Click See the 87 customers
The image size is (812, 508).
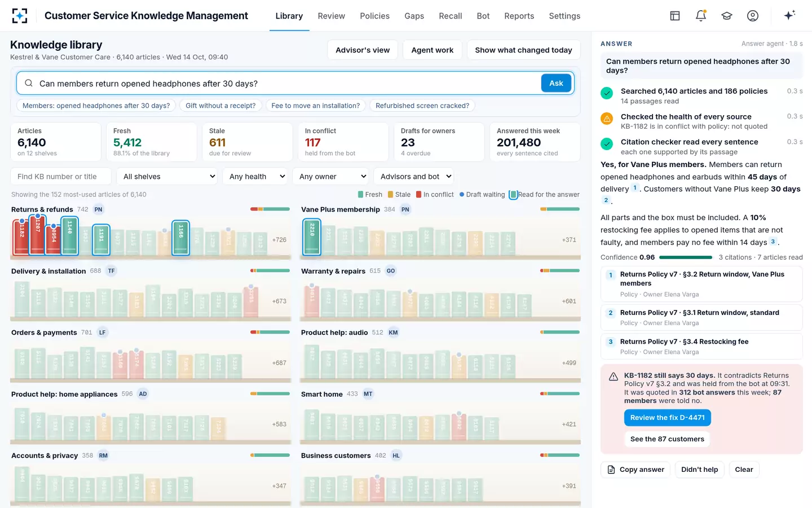tap(667, 439)
